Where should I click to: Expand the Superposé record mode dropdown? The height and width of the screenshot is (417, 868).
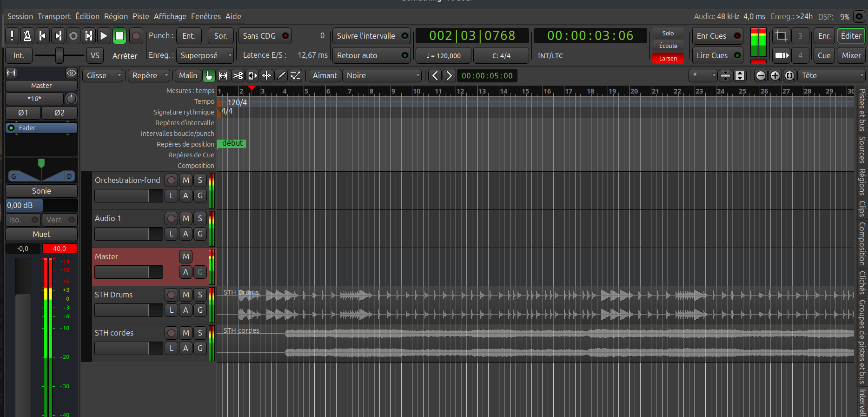(205, 55)
